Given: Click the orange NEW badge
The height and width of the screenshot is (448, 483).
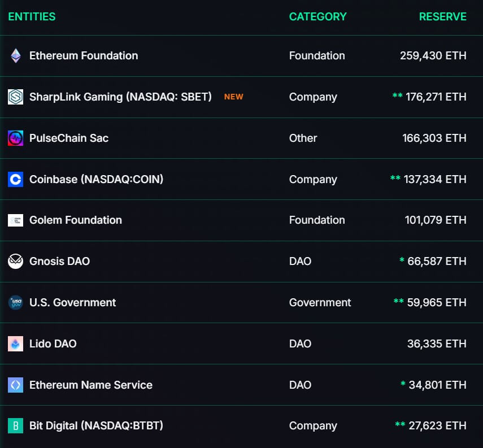Looking at the screenshot, I should [233, 97].
